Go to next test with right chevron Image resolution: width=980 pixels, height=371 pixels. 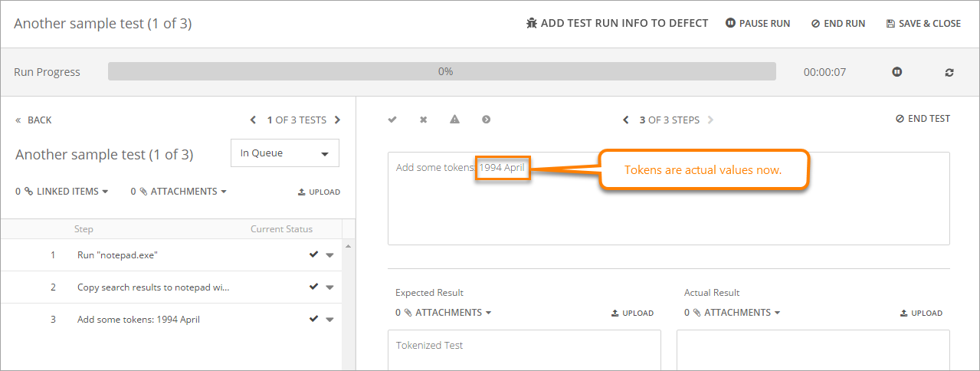[x=338, y=120]
